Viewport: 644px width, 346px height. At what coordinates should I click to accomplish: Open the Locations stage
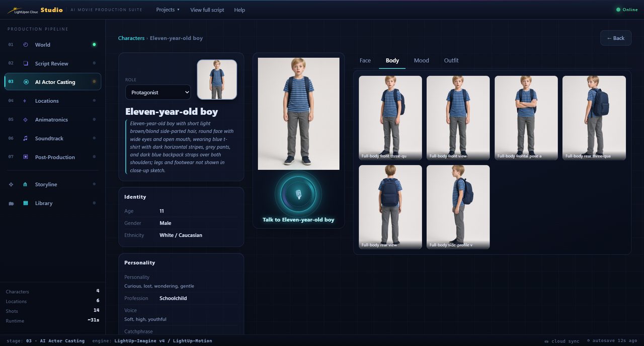[x=52, y=101]
